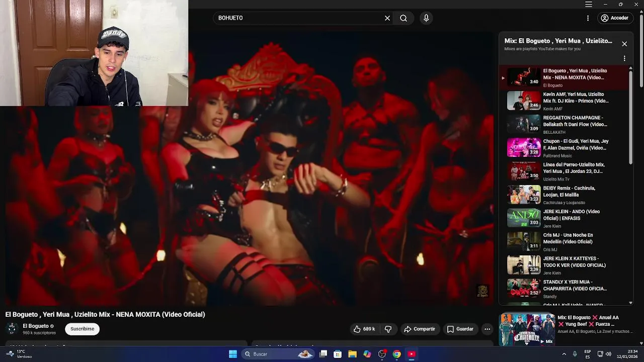Start voice search with the microphone
The height and width of the screenshot is (362, 644).
coord(426,18)
